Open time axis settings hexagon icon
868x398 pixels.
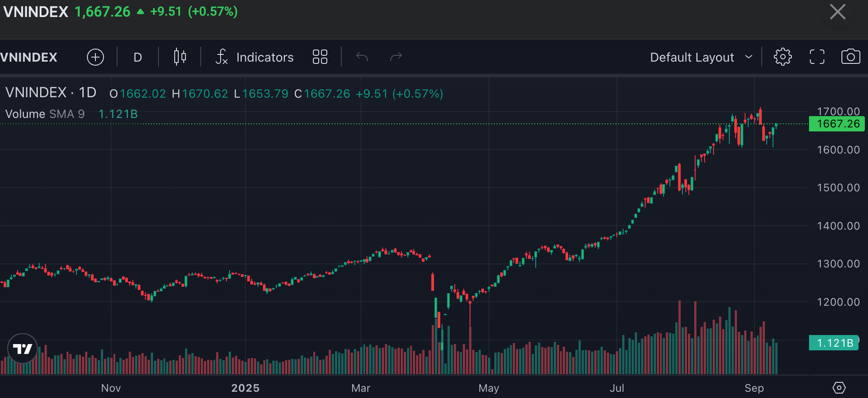839,388
